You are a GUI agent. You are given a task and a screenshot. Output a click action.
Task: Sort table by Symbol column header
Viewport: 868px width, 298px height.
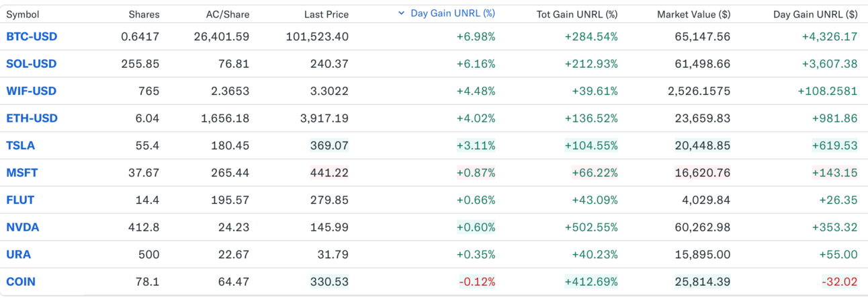click(x=23, y=14)
